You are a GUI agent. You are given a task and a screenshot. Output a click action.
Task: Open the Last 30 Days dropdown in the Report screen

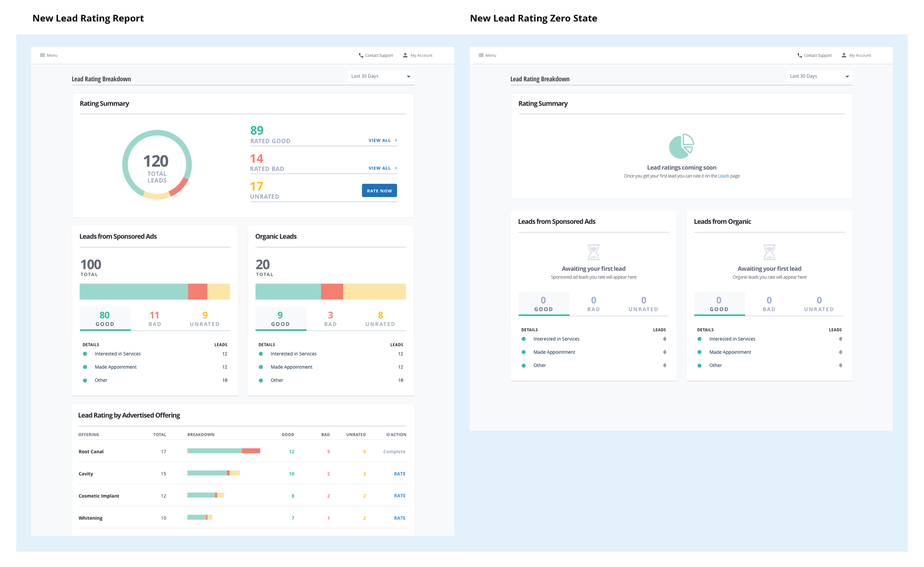pos(381,76)
